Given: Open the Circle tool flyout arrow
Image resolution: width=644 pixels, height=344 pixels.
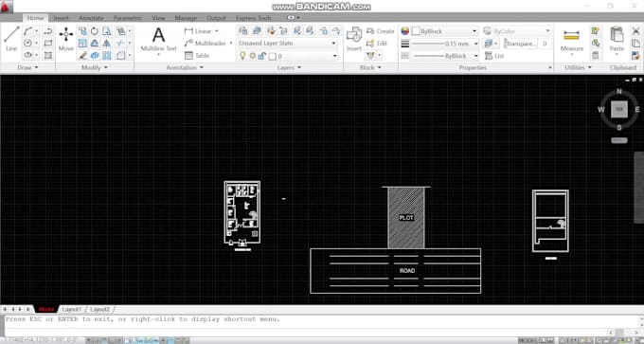Looking at the screenshot, I should [x=36, y=43].
